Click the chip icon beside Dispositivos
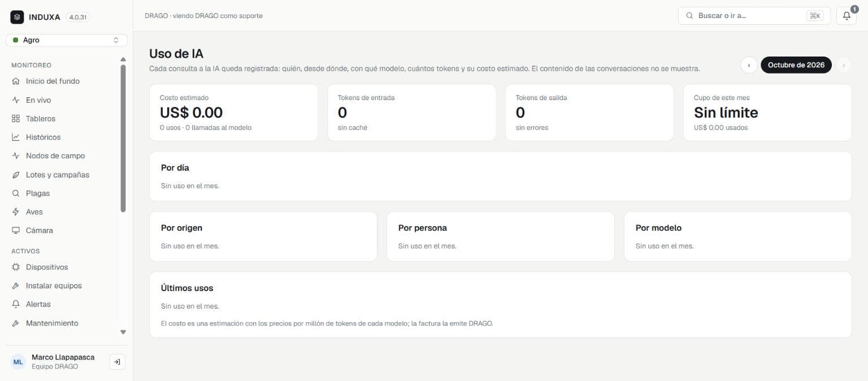 coord(16,267)
